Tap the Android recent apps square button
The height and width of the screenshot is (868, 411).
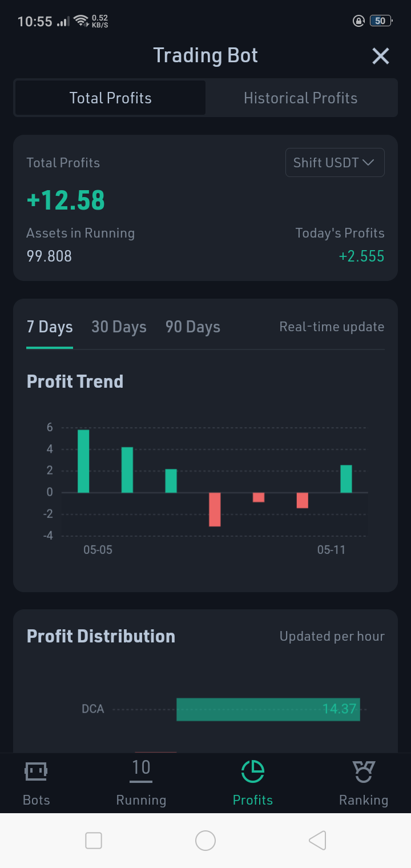click(x=93, y=841)
